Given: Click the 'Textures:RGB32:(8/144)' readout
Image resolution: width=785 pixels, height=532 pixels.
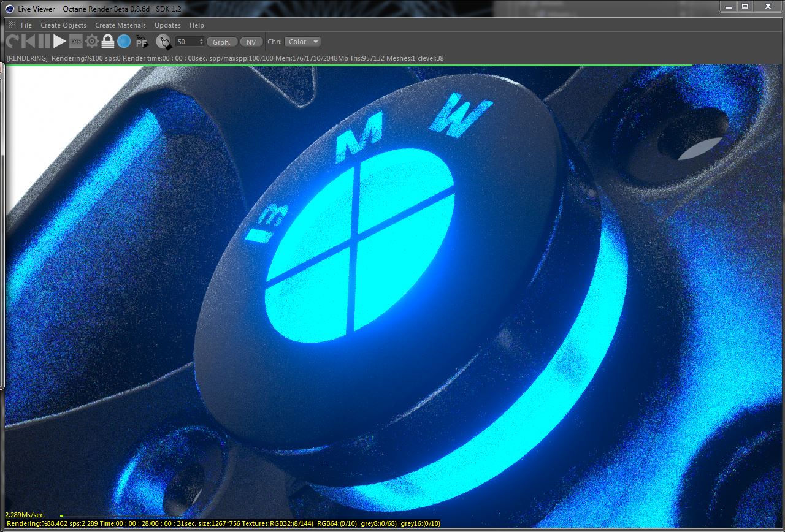Looking at the screenshot, I should [x=279, y=523].
